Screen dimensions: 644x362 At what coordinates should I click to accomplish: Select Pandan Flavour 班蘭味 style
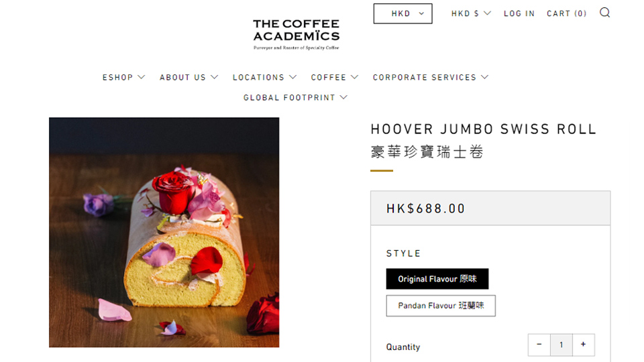coord(441,306)
